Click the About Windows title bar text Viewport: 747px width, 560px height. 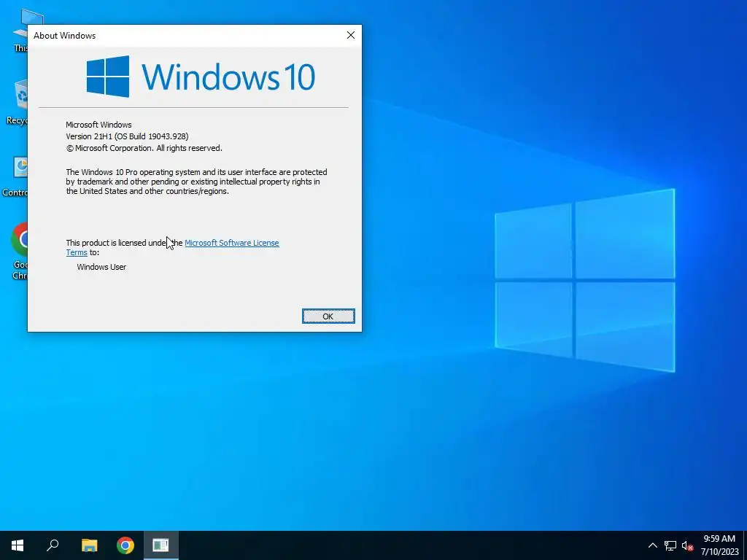(x=64, y=36)
